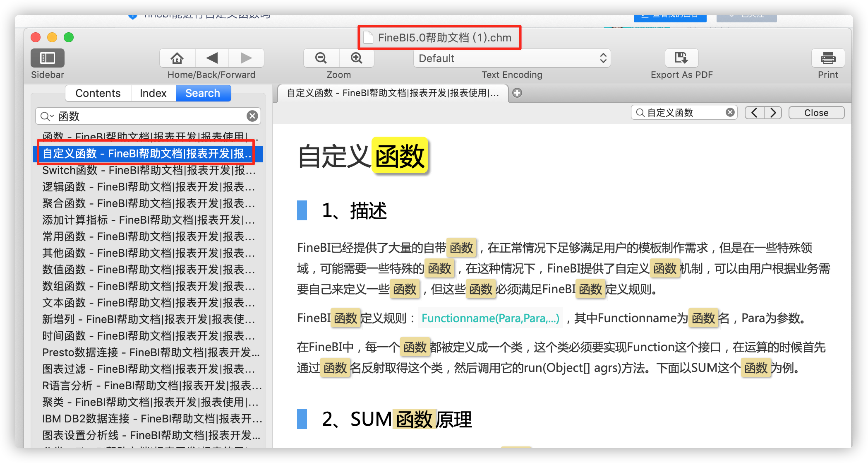Viewport: 868px width, 463px height.
Task: Open sidebar search options magnifier
Action: [x=47, y=116]
